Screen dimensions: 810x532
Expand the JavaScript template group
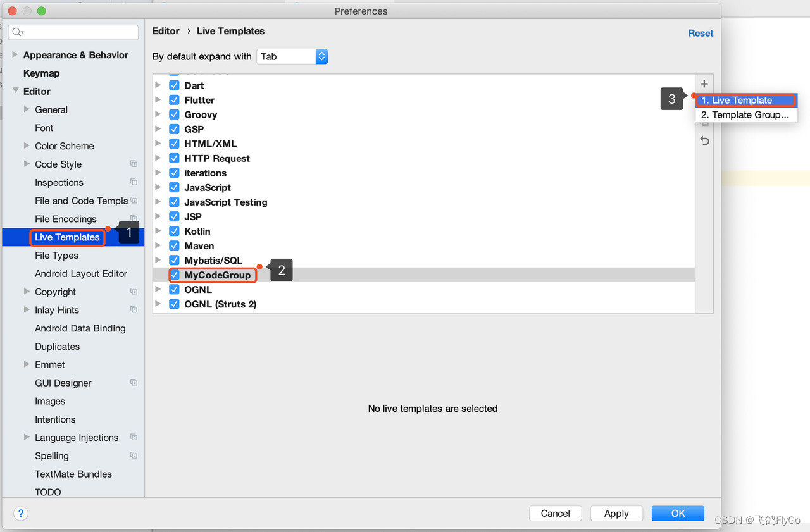pos(158,187)
